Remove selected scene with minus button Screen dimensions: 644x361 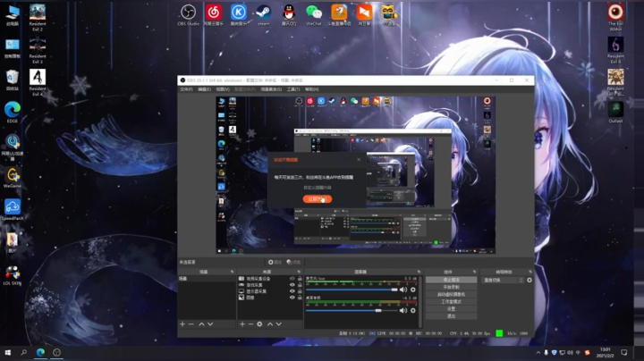(191, 324)
